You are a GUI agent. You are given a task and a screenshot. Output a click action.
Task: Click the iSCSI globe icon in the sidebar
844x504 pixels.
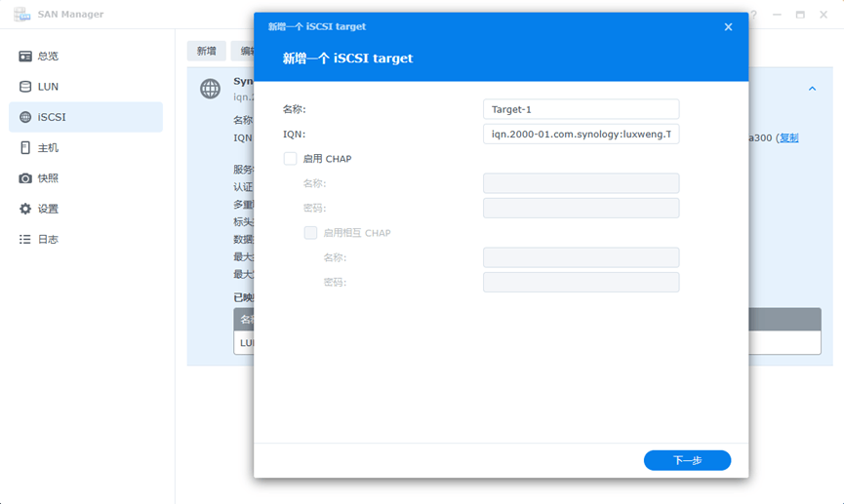25,117
